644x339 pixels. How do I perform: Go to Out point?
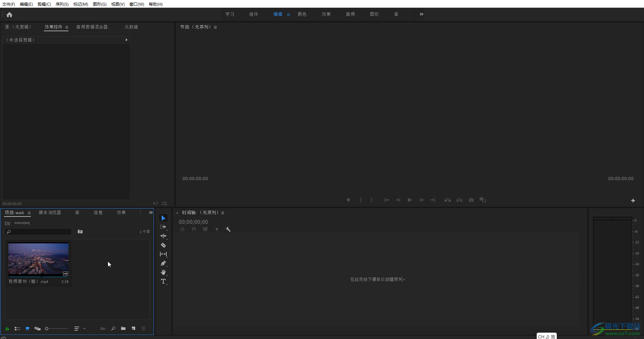point(433,200)
